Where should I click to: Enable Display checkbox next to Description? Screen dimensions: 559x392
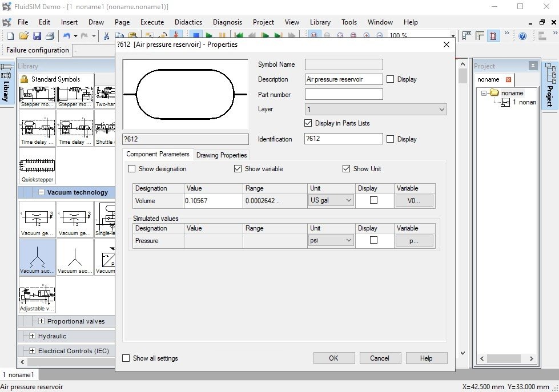coord(391,79)
